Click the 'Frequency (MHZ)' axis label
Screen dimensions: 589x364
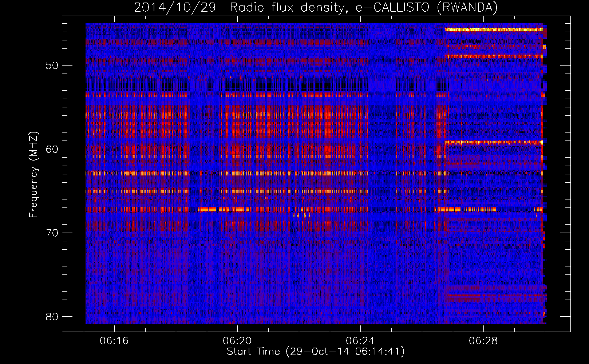pyautogui.click(x=33, y=174)
